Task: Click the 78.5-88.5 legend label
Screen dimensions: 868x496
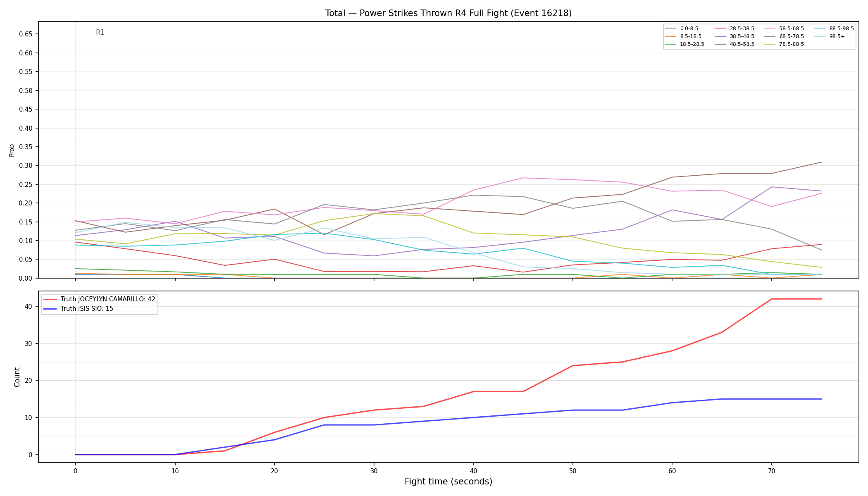Action: coord(792,44)
